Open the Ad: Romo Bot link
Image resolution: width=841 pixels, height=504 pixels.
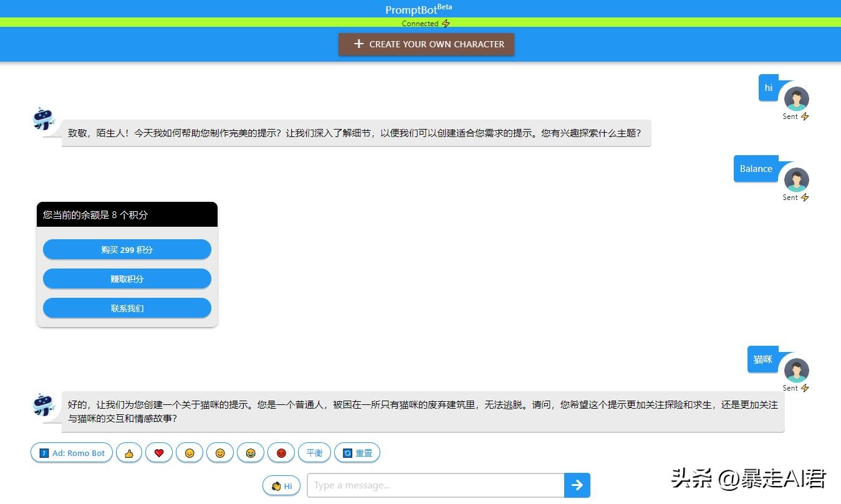coord(71,453)
